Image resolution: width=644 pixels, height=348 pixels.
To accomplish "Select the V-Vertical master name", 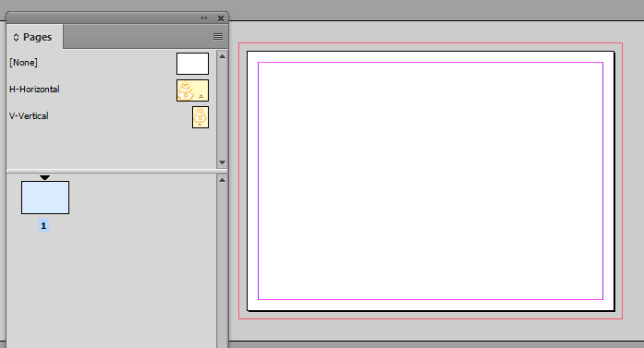I will [x=29, y=116].
